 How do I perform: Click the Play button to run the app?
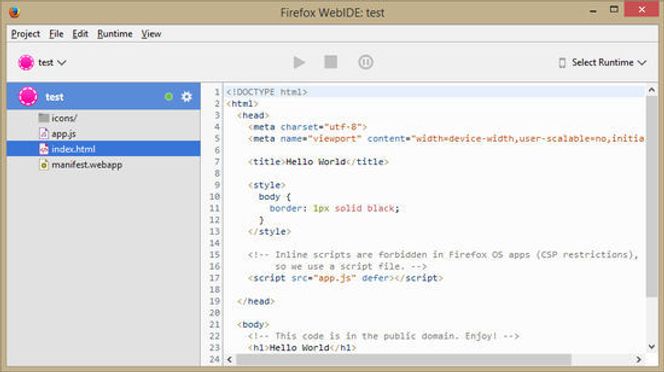(x=299, y=62)
